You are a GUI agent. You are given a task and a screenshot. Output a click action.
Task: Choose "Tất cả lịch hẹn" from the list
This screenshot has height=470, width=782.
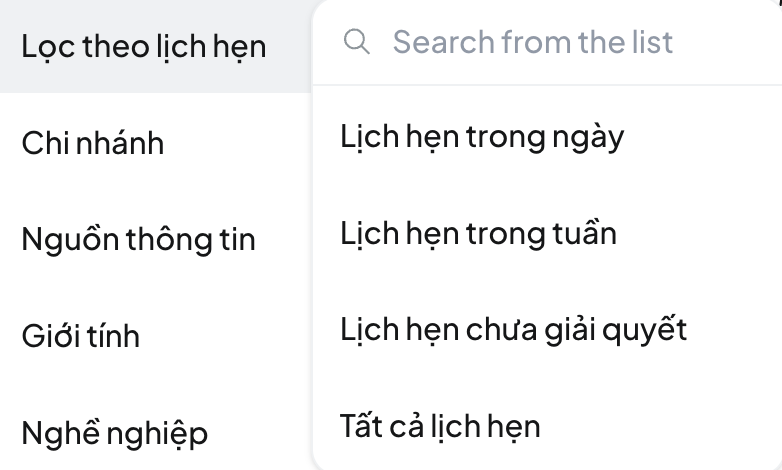tap(440, 426)
